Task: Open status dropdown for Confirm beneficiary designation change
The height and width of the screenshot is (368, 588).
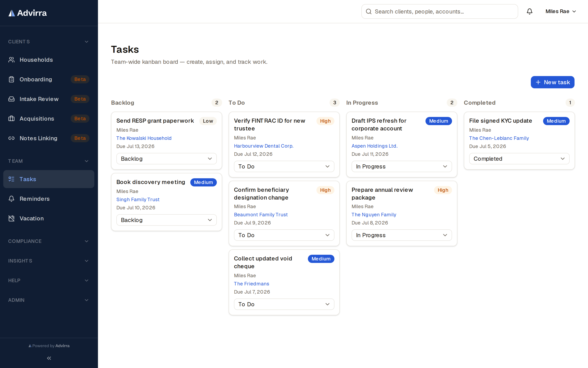Action: [284, 235]
